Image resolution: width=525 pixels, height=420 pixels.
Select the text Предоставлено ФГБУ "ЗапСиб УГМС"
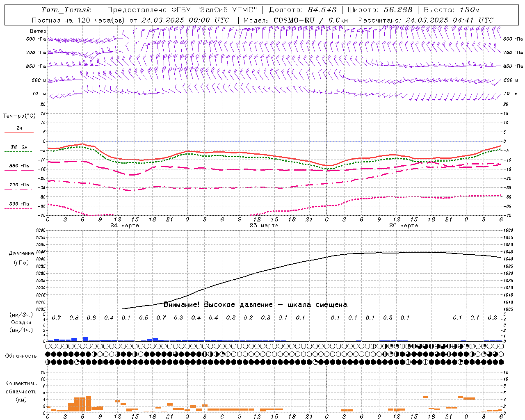point(182,10)
